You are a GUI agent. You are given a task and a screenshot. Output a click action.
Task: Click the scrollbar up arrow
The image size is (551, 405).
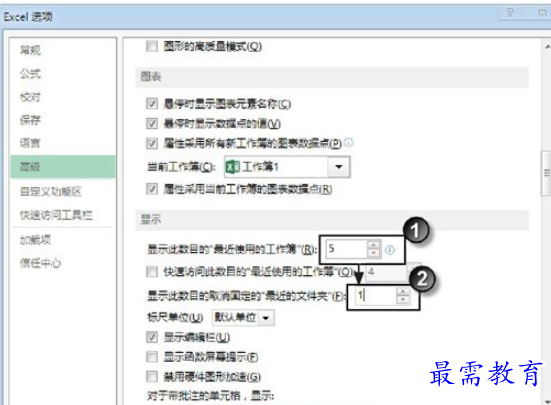[547, 46]
